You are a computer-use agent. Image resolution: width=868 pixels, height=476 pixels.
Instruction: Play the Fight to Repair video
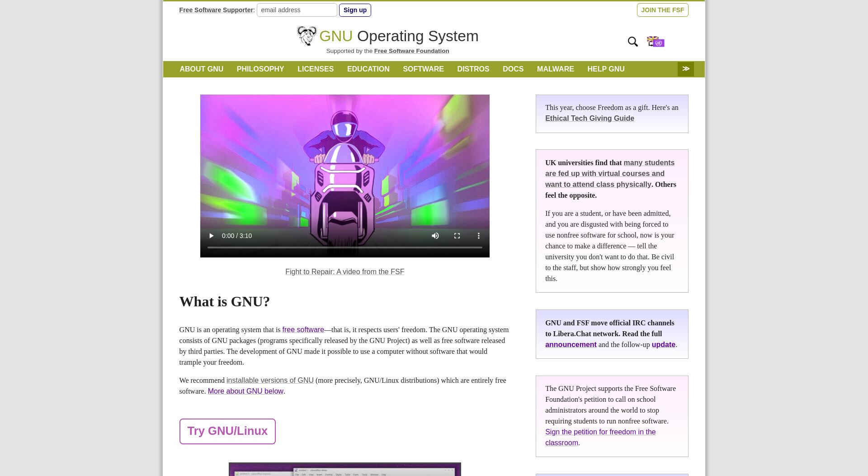[211, 236]
